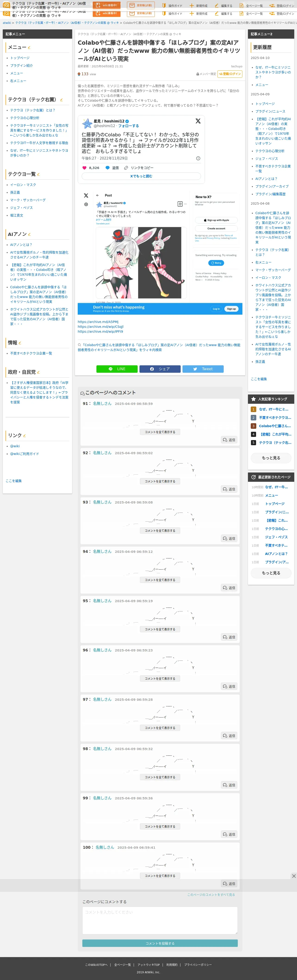
Task: Expand comment 95 with コメントを全て表示する
Action: pos(160,629)
